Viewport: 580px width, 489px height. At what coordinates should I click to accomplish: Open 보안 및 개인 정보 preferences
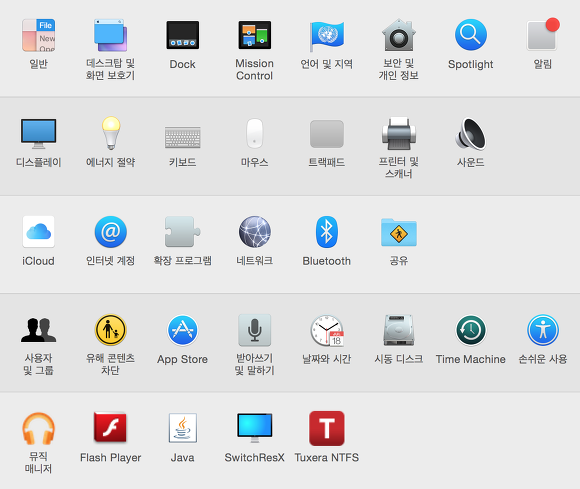pyautogui.click(x=399, y=35)
